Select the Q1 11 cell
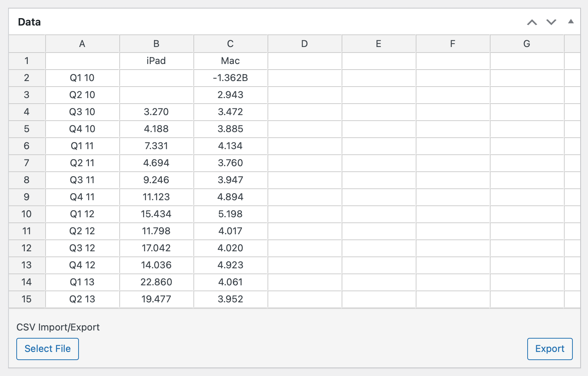This screenshot has width=588, height=376. tap(82, 146)
